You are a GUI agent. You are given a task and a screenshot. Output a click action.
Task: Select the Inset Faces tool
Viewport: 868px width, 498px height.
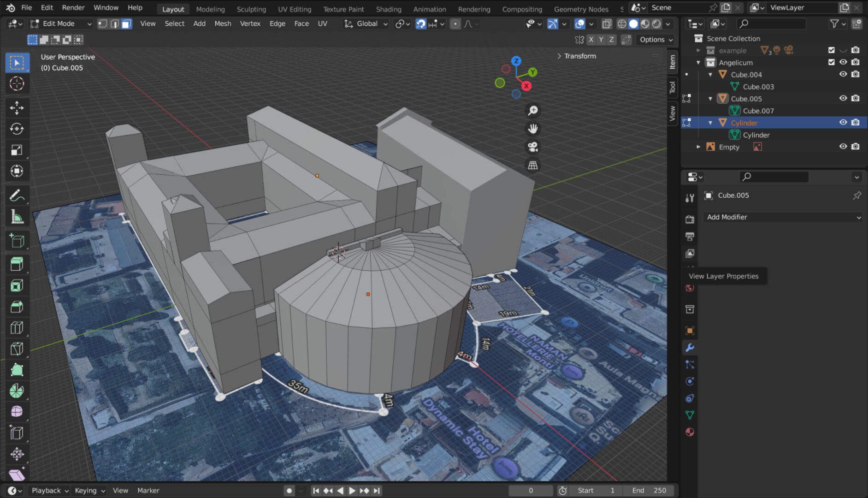pyautogui.click(x=17, y=285)
